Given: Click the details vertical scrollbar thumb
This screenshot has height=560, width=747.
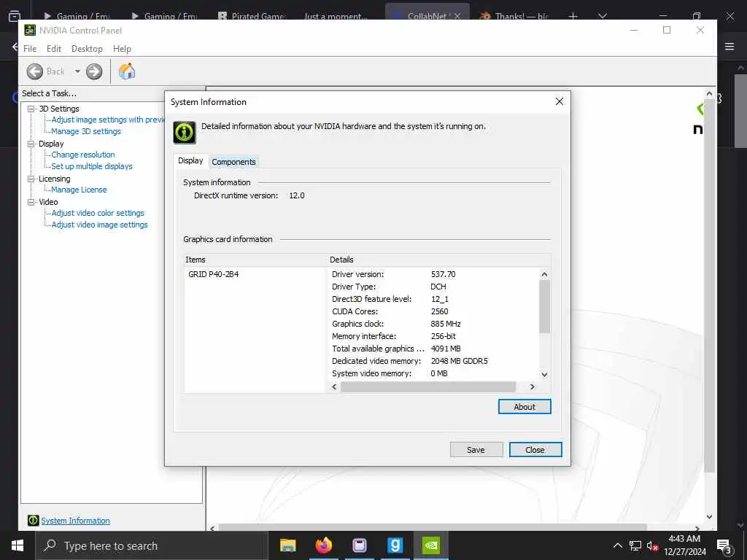Looking at the screenshot, I should [544, 307].
